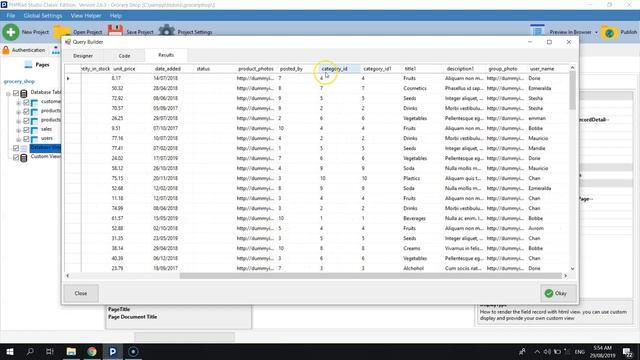Open Project Settings gear icon
640x360 pixels.
166,31
